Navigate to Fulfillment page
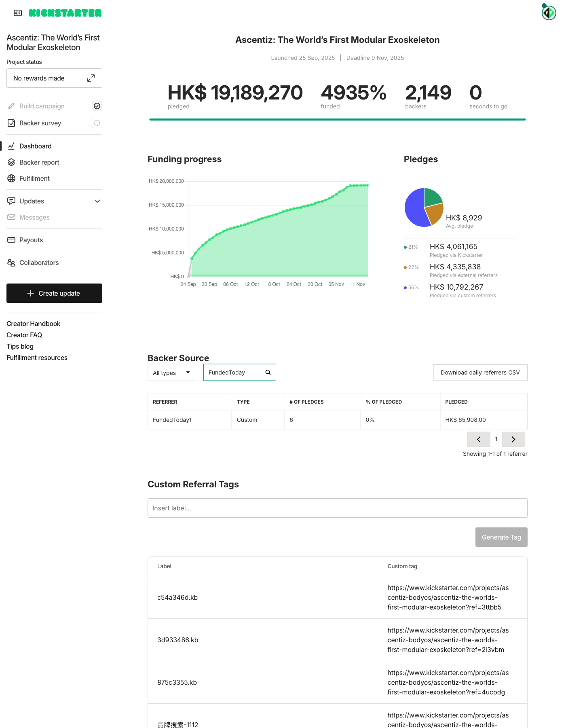 coord(34,178)
